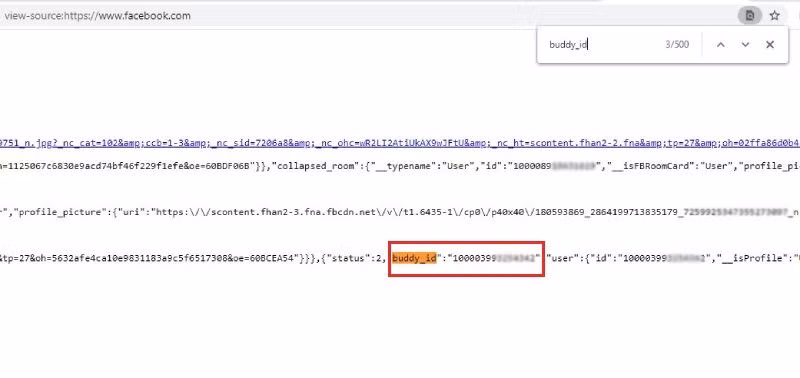Viewport: 800px width, 378px height.
Task: Bookmark this page with the star icon
Action: tap(774, 16)
